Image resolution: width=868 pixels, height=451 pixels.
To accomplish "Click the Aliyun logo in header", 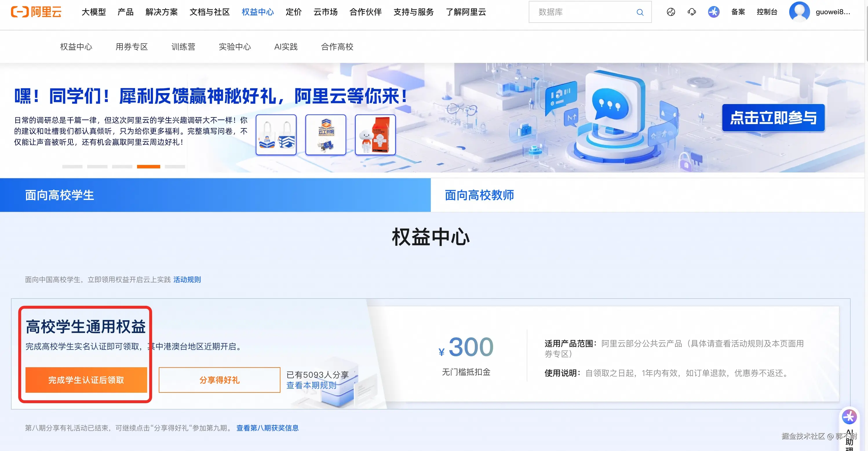I will tap(36, 12).
